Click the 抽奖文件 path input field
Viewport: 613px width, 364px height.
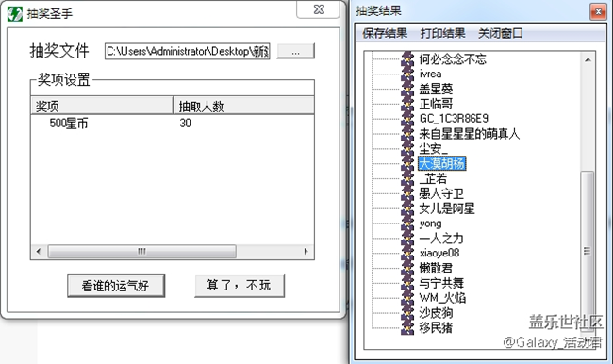(188, 51)
